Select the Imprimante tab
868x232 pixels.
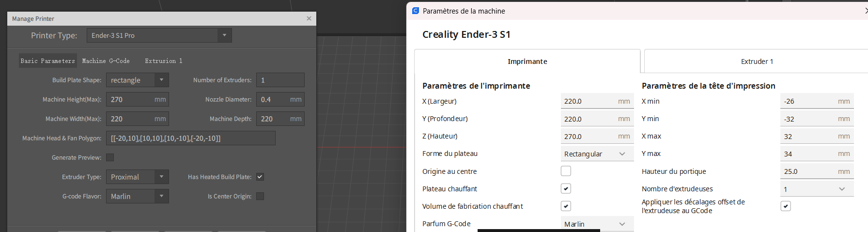527,62
